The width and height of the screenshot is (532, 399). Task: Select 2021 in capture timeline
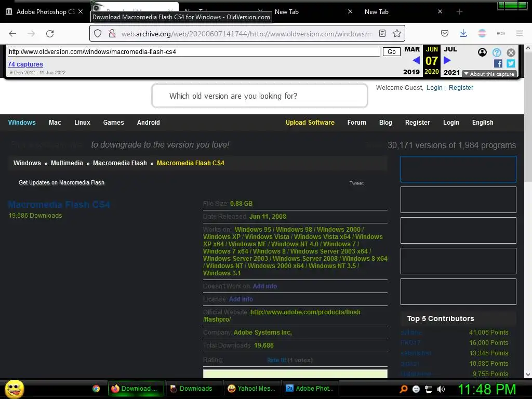pos(451,72)
